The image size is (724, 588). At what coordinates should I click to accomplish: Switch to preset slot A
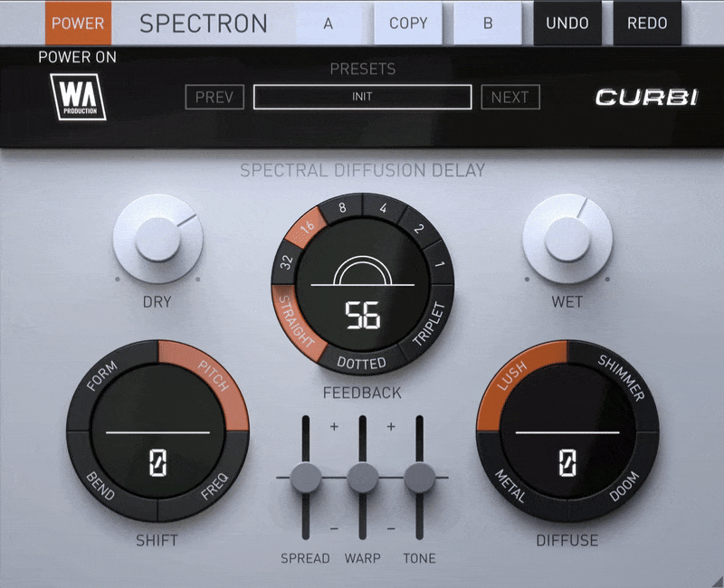click(x=330, y=24)
